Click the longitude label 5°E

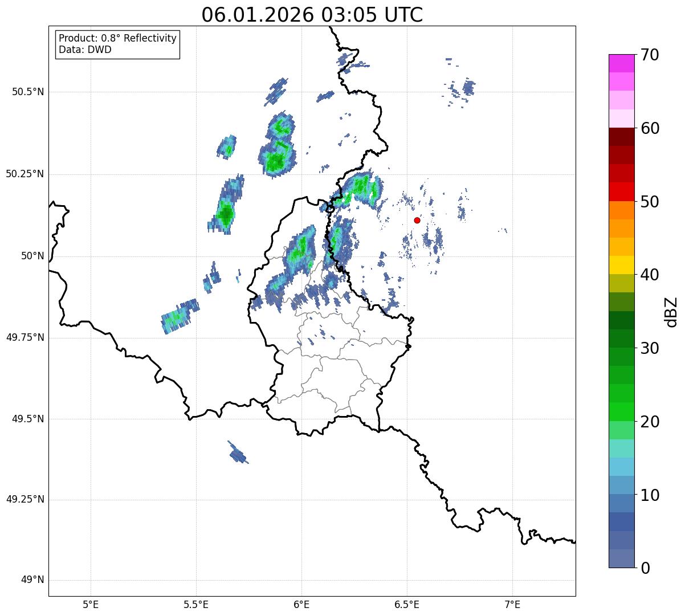(x=91, y=604)
